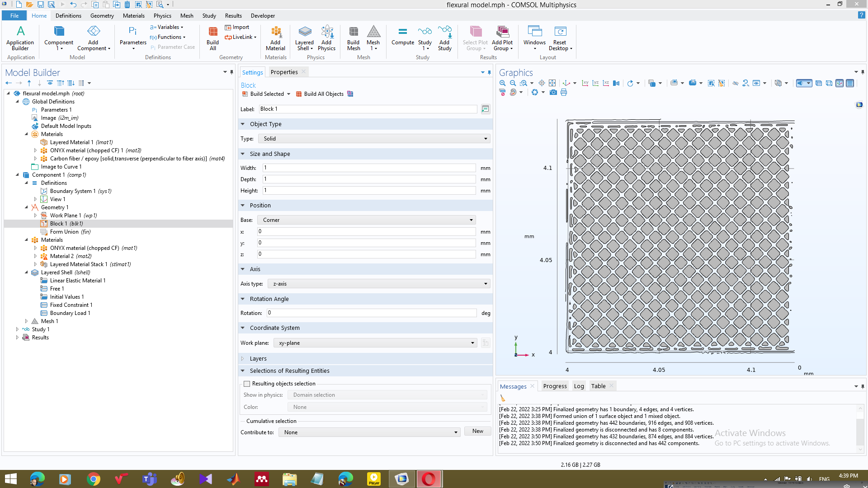Click Zoom Out in Graphics toolbar
The height and width of the screenshot is (488, 868).
(513, 83)
